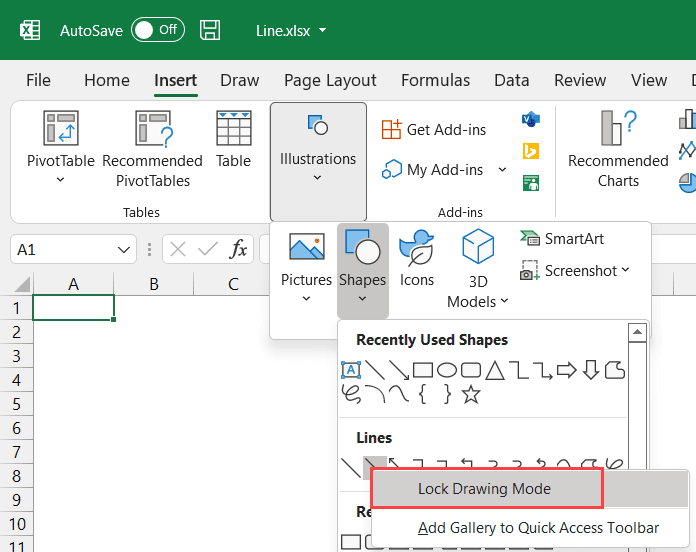Open the Name Box dropdown arrow
The height and width of the screenshot is (552, 696).
(125, 249)
